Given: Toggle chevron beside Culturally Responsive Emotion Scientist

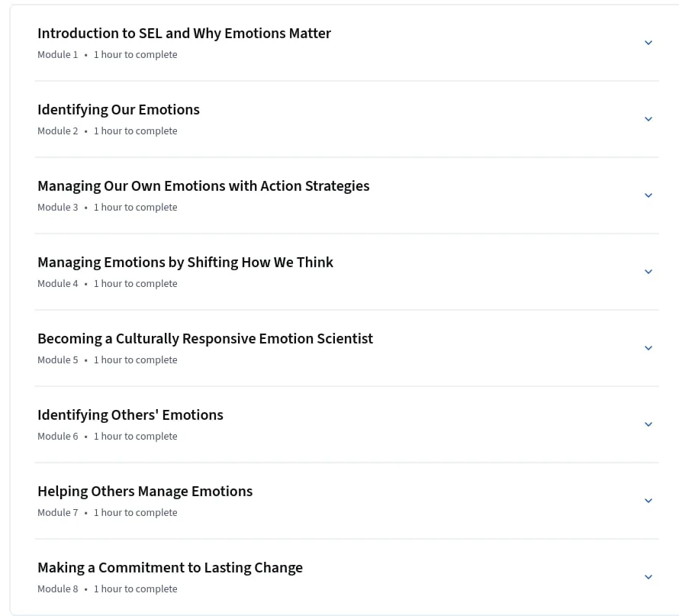Looking at the screenshot, I should [648, 348].
